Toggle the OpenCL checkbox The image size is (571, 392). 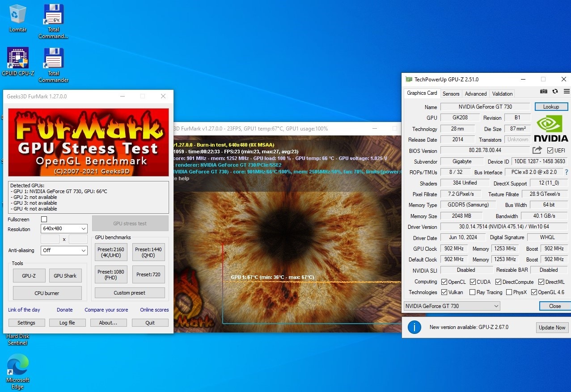[444, 282]
